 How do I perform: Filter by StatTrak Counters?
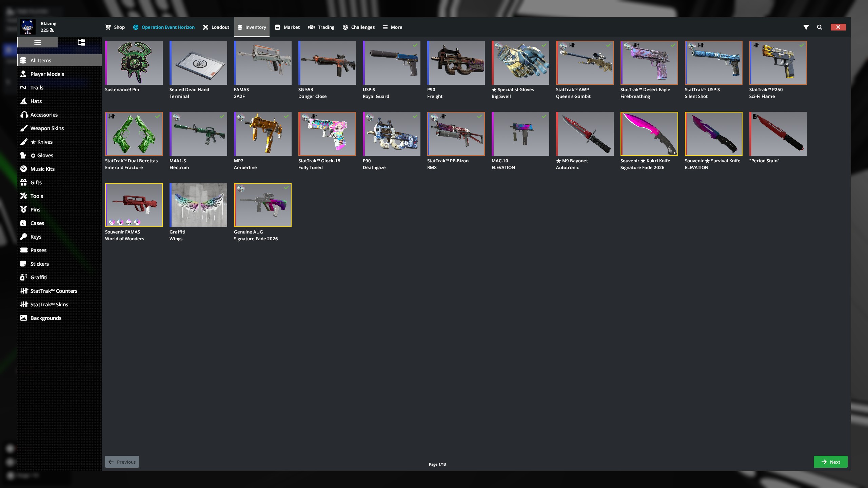(x=54, y=291)
